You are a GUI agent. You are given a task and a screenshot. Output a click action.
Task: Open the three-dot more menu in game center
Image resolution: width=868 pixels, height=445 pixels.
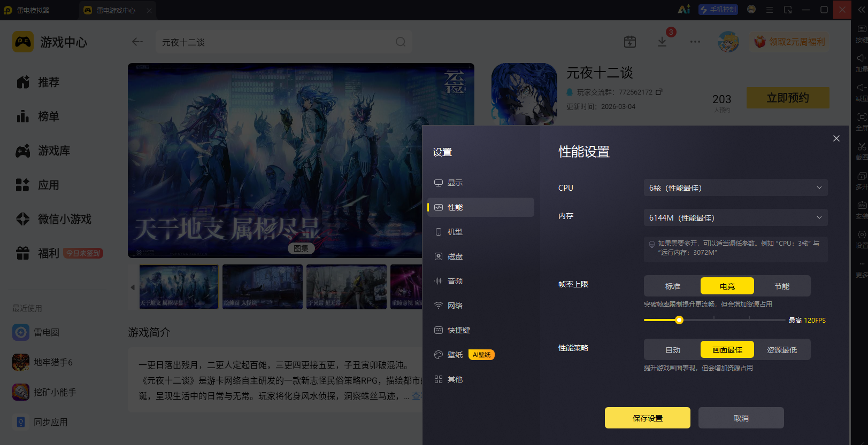tap(695, 42)
